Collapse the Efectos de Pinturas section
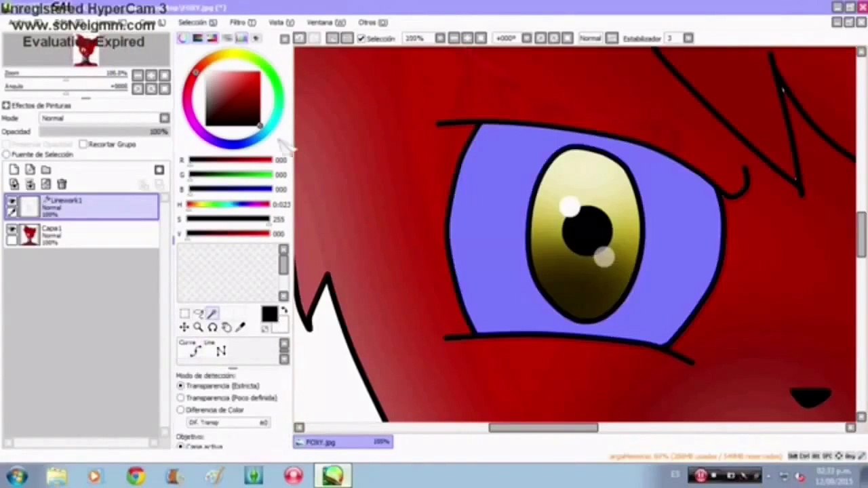This screenshot has width=868, height=488. pos(6,106)
